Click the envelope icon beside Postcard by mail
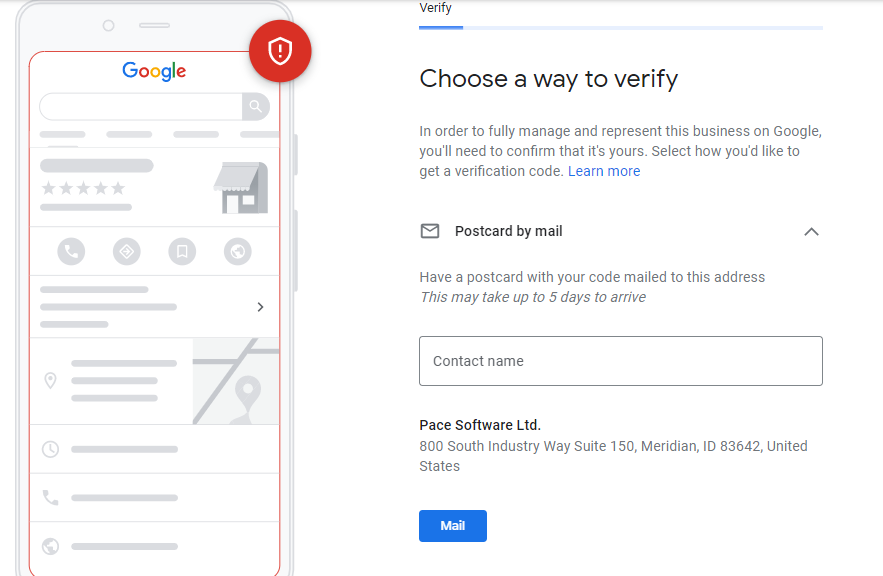Image resolution: width=883 pixels, height=576 pixels. tap(430, 230)
